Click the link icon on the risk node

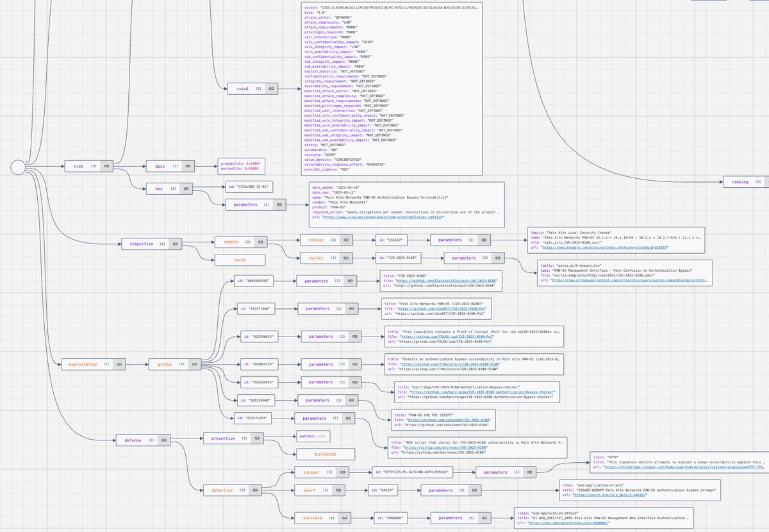point(107,166)
